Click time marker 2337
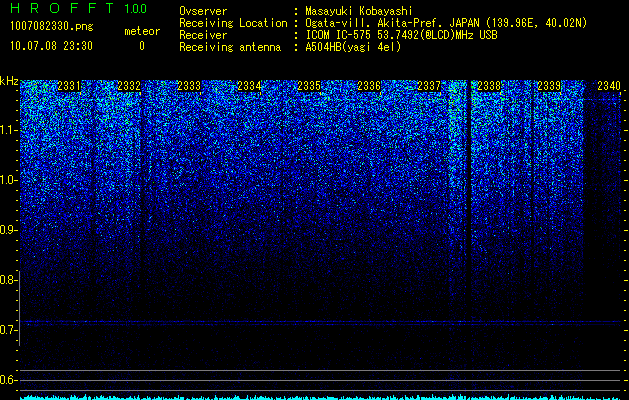The image size is (629, 400). pyautogui.click(x=429, y=85)
